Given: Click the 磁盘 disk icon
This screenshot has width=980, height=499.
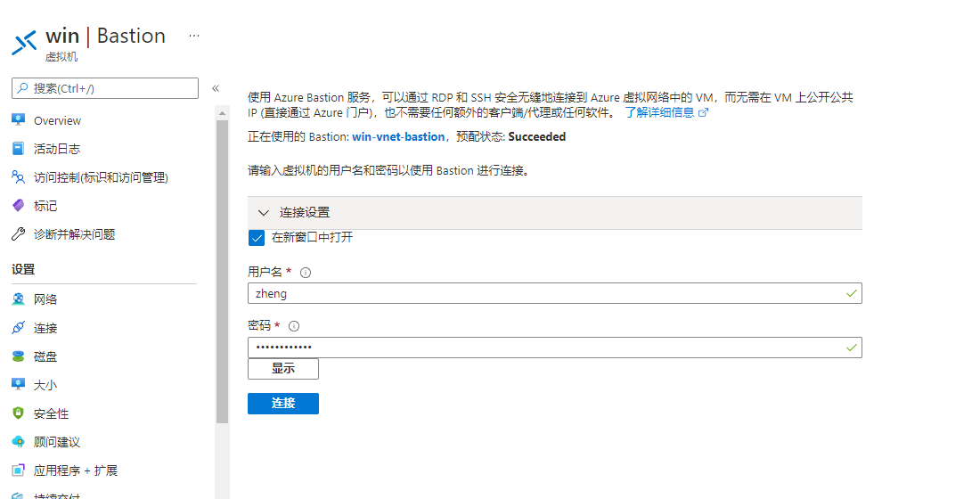Looking at the screenshot, I should click(x=18, y=356).
